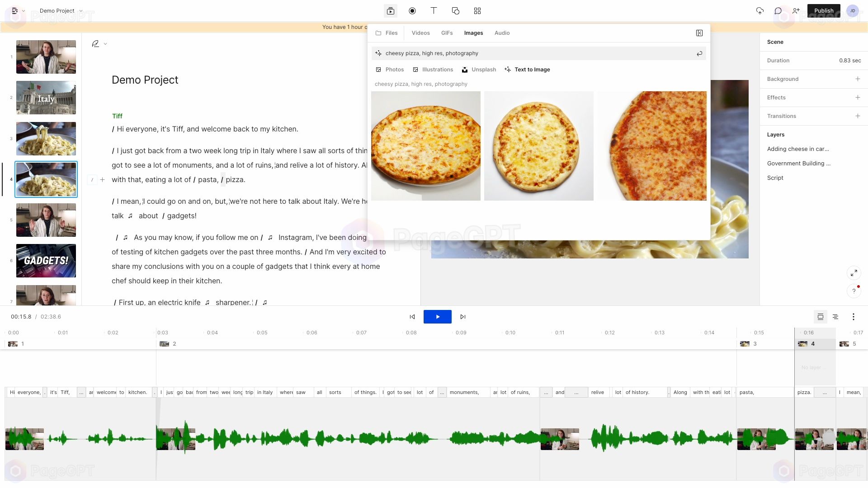Viewport: 868px width, 488px height.
Task: Click the text tool icon in toolbar
Action: [434, 11]
